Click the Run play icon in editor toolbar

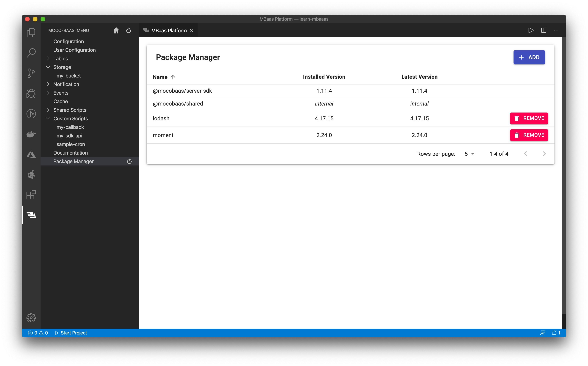[x=531, y=31]
